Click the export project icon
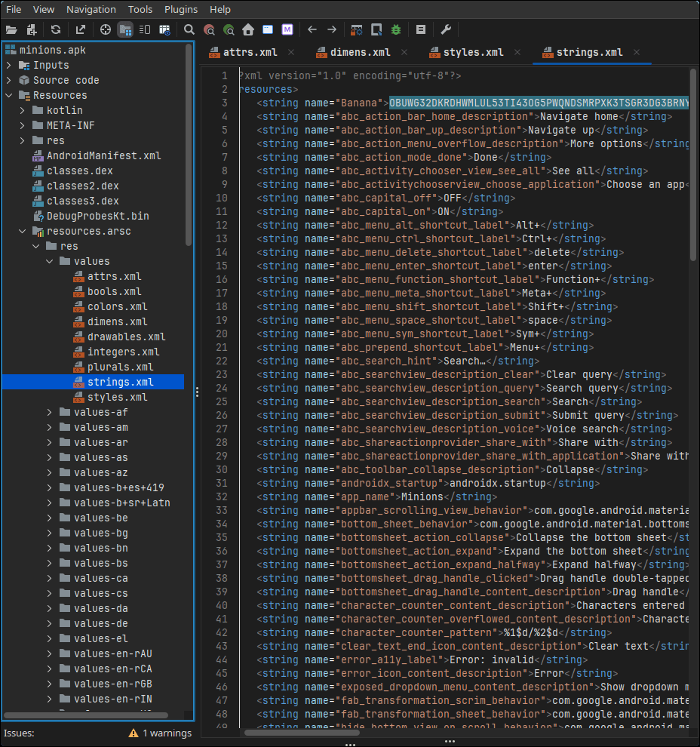 pyautogui.click(x=81, y=30)
